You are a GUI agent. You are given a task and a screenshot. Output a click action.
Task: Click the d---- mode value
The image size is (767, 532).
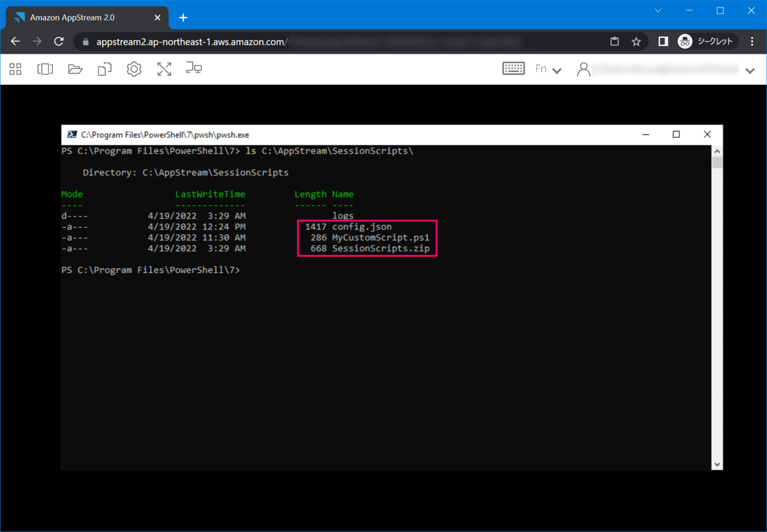(x=74, y=216)
